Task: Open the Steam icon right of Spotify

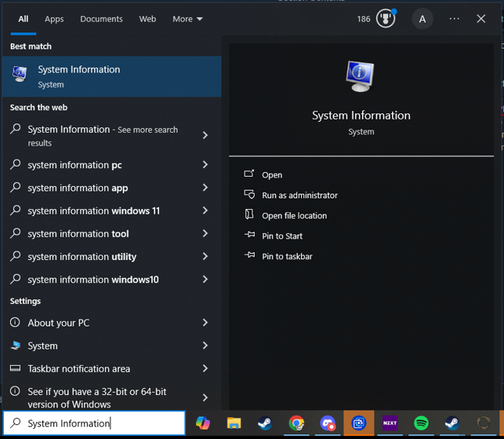Action: 452,423
